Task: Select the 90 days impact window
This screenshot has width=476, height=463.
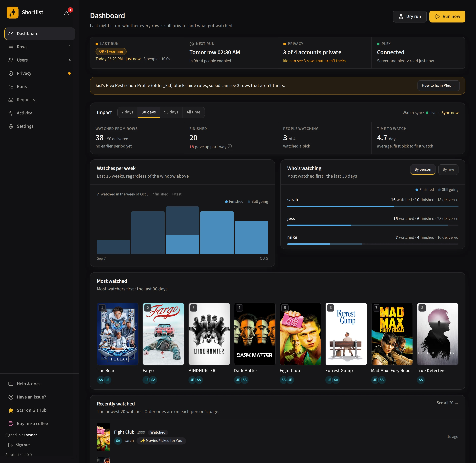Action: coord(171,112)
